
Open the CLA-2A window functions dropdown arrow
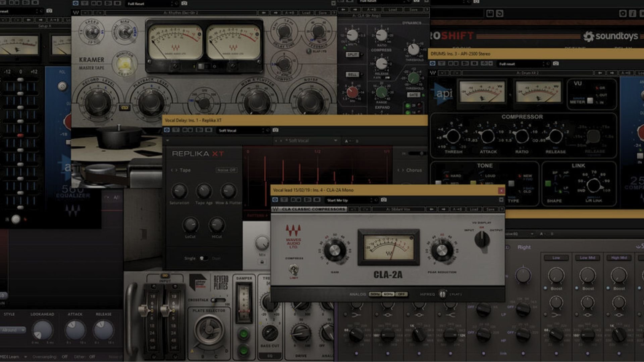pos(501,200)
